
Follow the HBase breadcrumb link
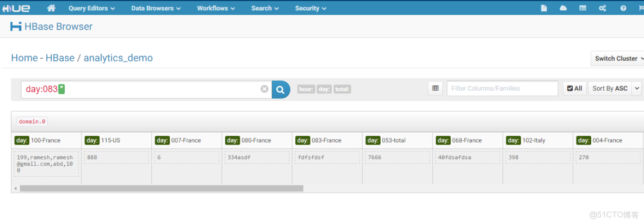[60, 58]
